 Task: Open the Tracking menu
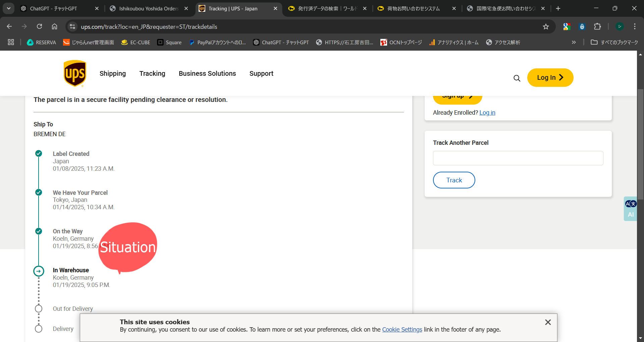tap(152, 73)
